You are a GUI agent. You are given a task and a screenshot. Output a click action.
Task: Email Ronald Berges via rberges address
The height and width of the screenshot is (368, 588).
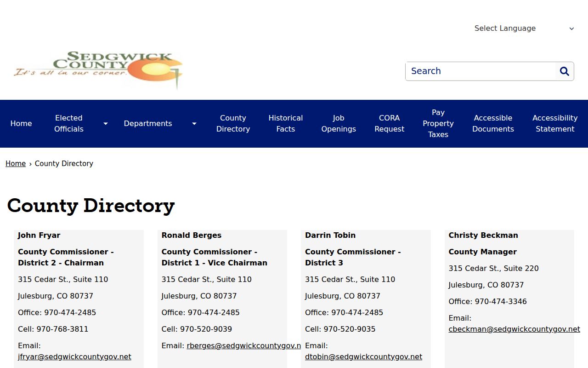244,346
